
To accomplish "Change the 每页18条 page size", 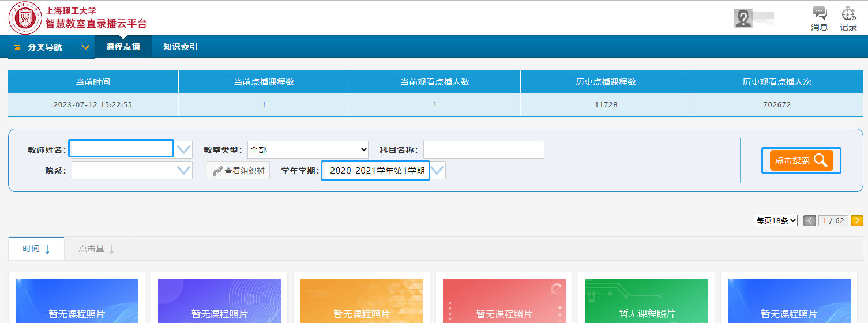I will (775, 220).
